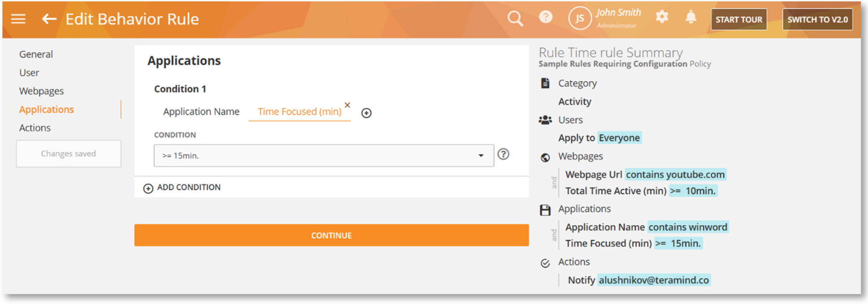Click Webpage Url label in summary
The image size is (868, 305).
593,174
